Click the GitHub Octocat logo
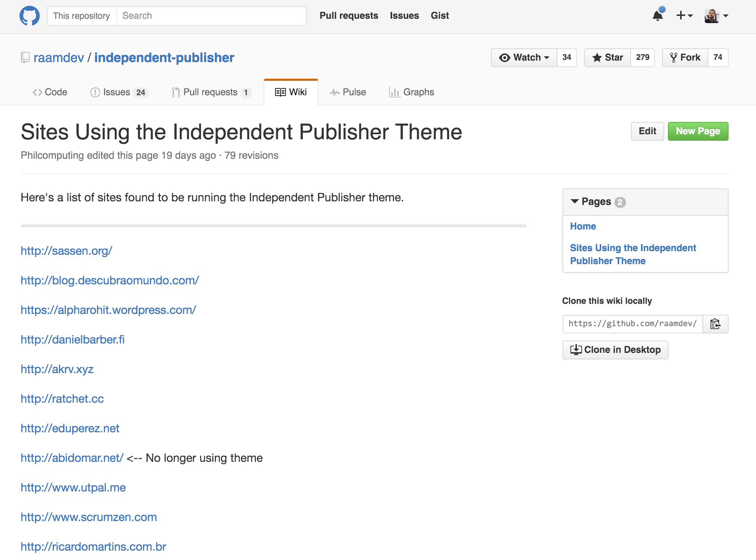 point(30,16)
